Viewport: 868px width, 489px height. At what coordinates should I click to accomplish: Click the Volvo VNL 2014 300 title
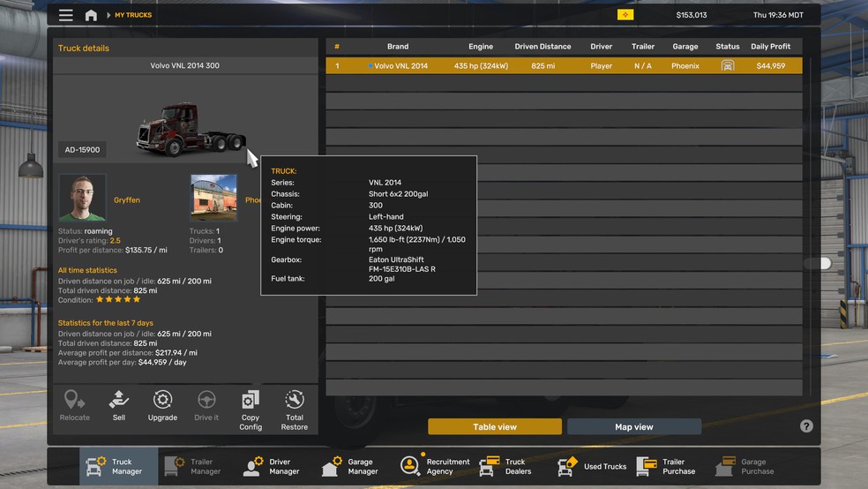pyautogui.click(x=185, y=65)
